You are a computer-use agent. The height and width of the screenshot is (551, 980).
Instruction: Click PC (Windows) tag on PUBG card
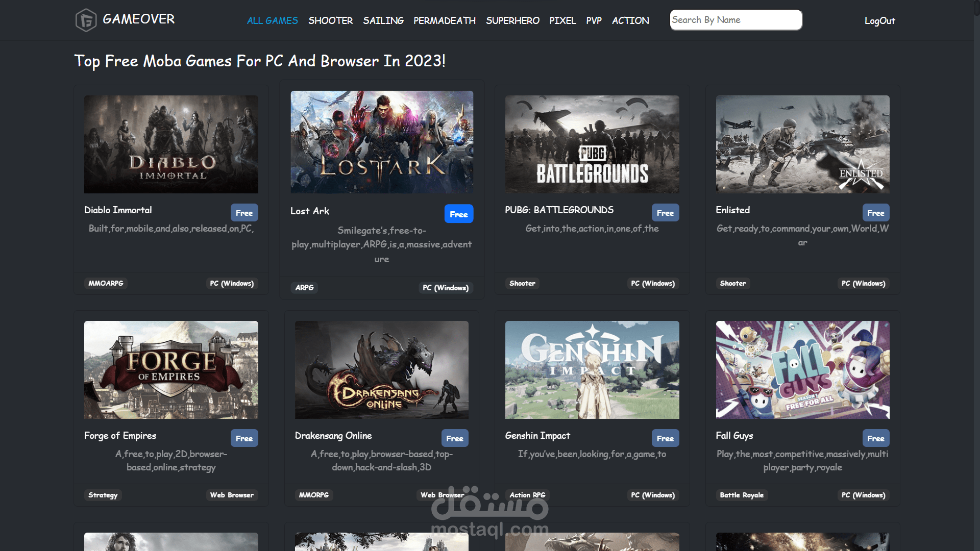(653, 283)
